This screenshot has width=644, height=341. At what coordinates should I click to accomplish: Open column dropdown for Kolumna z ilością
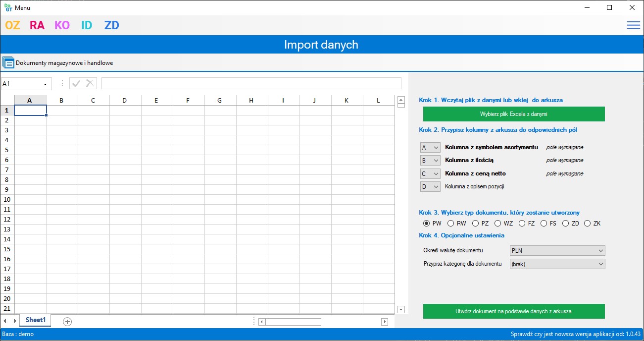(x=430, y=160)
